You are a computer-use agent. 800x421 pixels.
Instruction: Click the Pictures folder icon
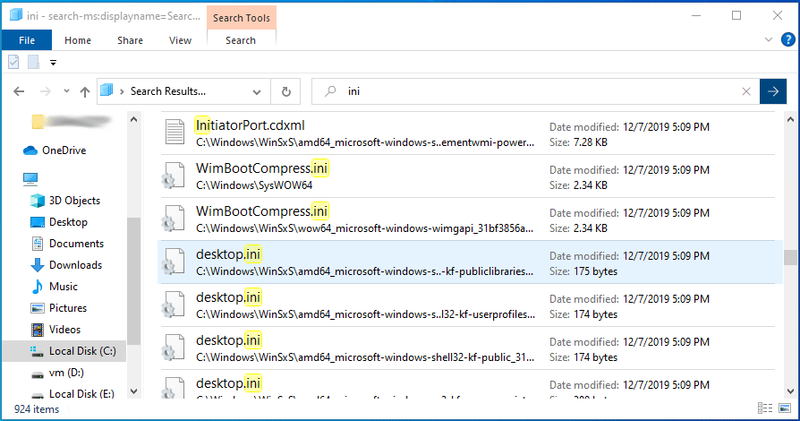point(37,308)
